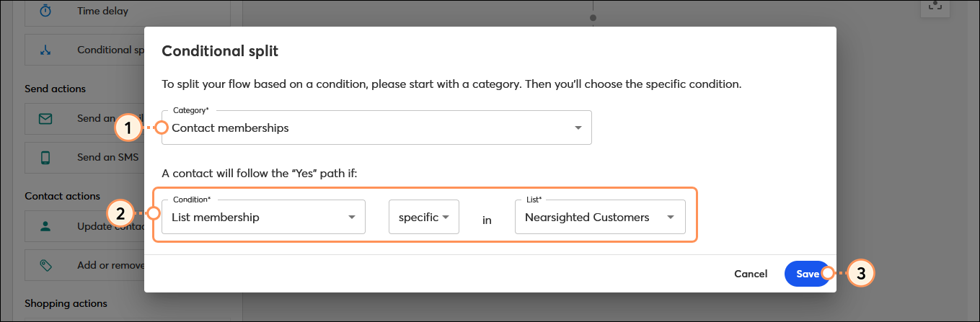This screenshot has width=980, height=322.
Task: Click the Update contact person icon
Action: pyautogui.click(x=45, y=226)
